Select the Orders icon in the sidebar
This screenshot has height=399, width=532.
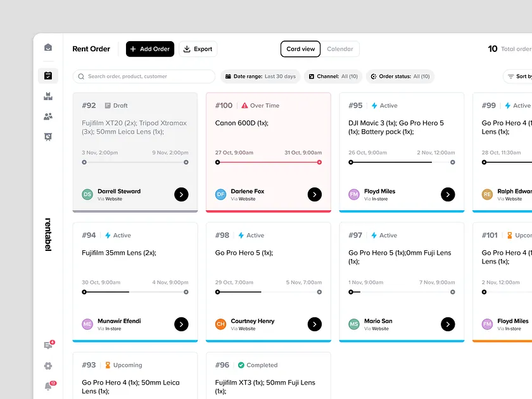pyautogui.click(x=48, y=75)
